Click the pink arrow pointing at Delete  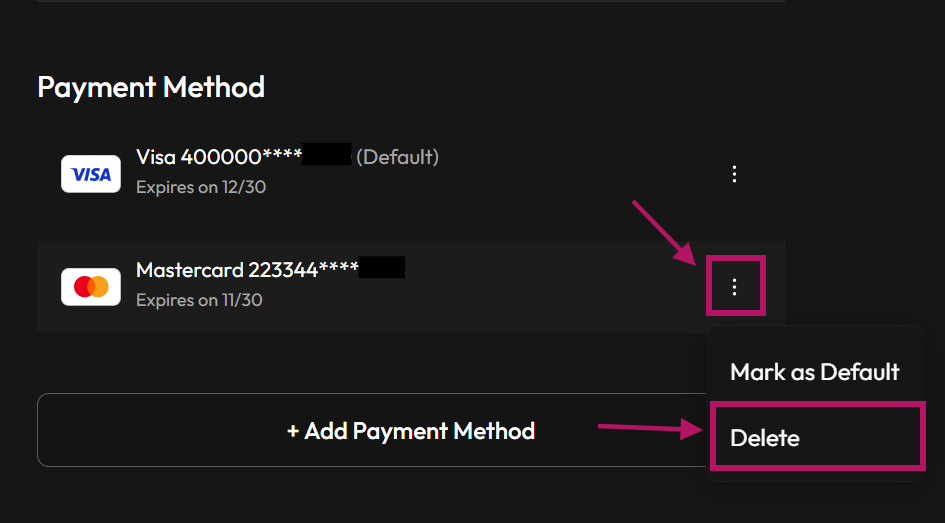[x=650, y=428]
